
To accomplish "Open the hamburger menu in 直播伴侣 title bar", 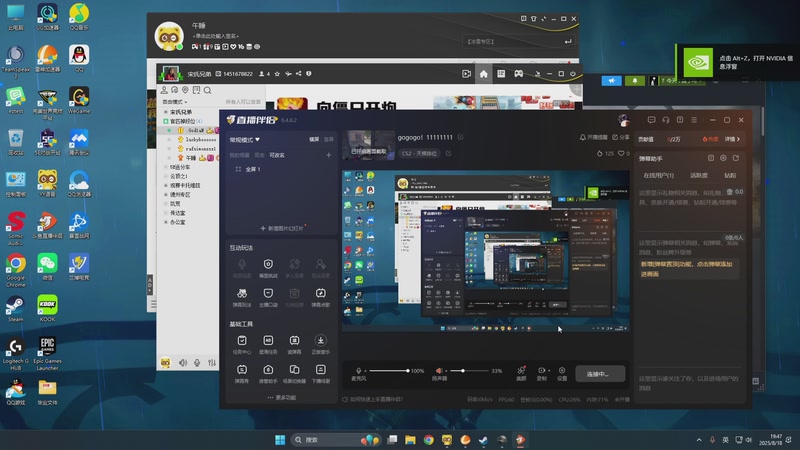I will (694, 120).
